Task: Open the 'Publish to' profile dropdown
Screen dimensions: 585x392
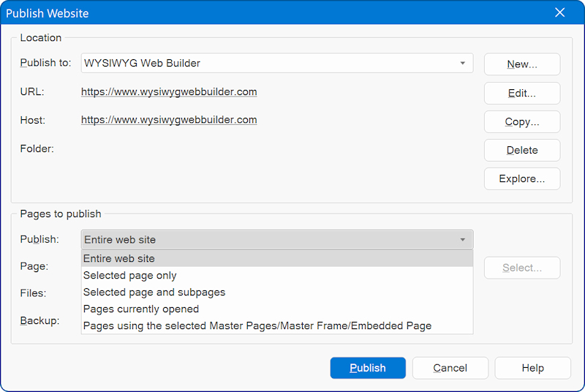Action: 271,64
